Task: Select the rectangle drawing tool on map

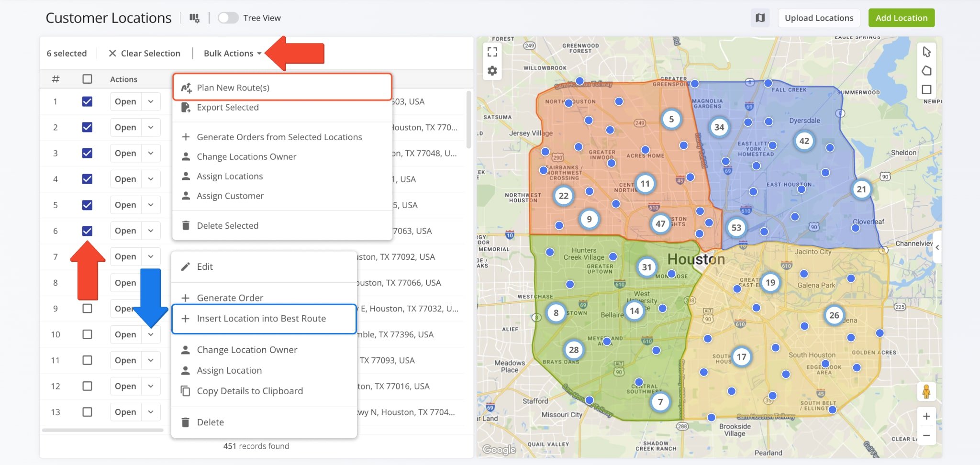Action: coord(926,89)
